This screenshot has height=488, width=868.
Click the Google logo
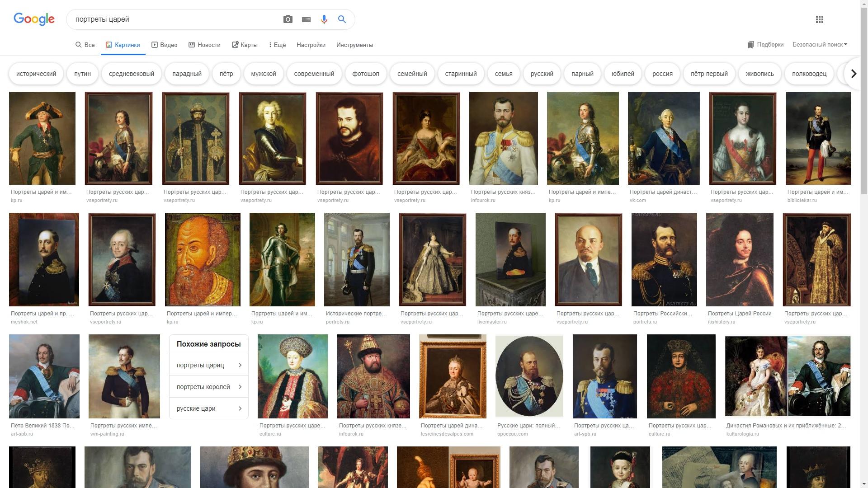pyautogui.click(x=34, y=19)
